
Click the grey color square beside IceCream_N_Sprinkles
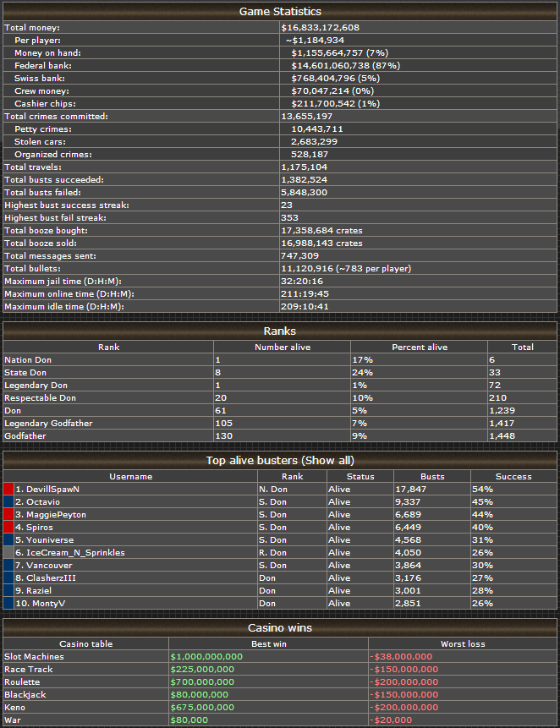pos(8,552)
